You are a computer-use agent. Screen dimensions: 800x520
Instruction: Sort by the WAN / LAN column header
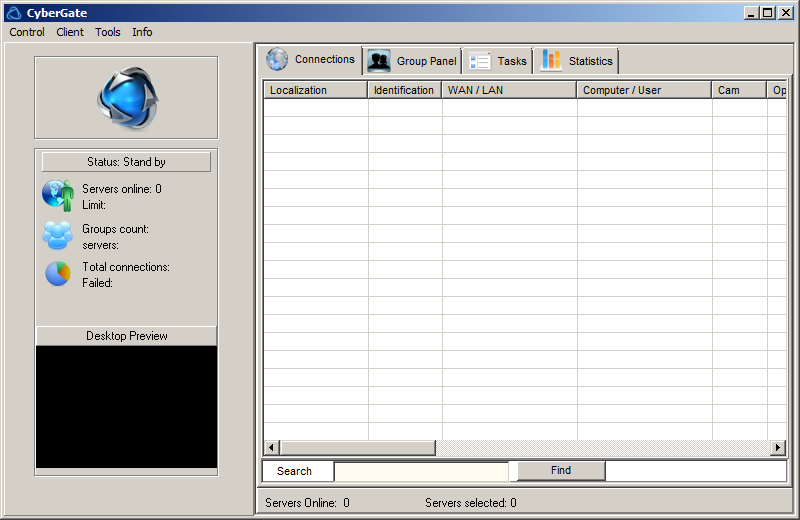(508, 90)
